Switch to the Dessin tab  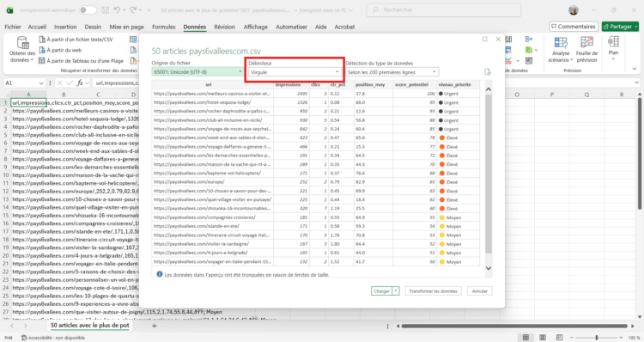[x=93, y=27]
